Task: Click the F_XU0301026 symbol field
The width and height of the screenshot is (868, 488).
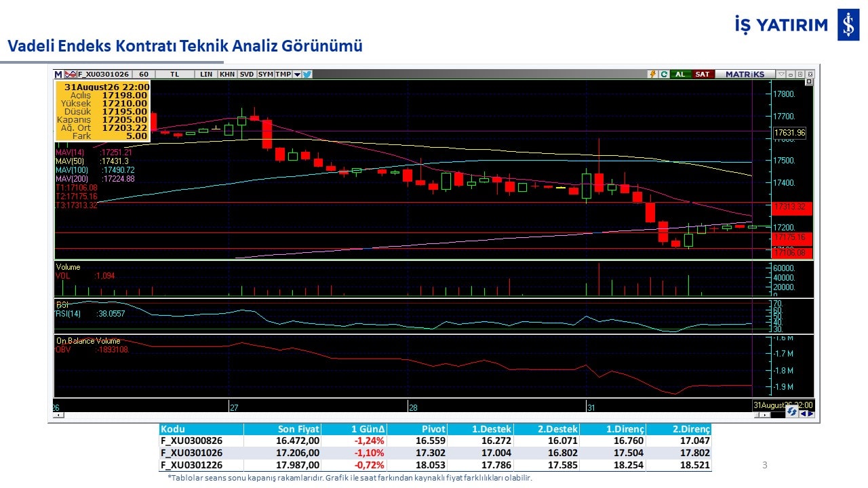Action: (104, 75)
